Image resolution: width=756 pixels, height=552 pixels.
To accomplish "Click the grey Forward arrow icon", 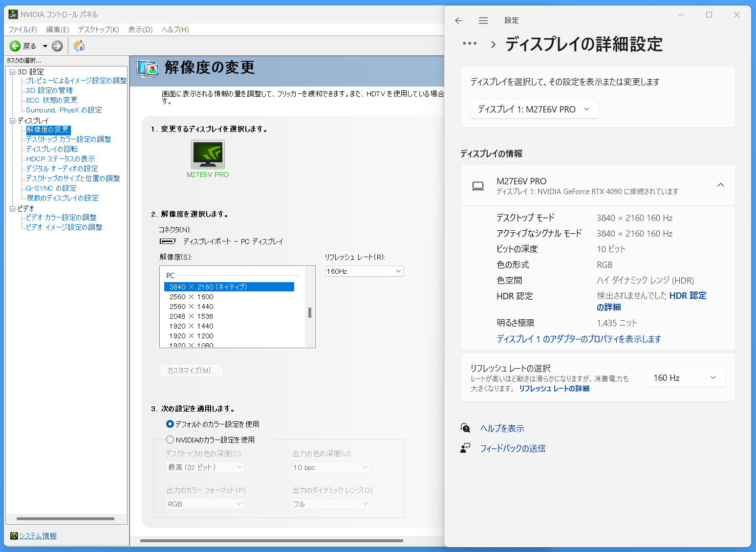I will [57, 46].
